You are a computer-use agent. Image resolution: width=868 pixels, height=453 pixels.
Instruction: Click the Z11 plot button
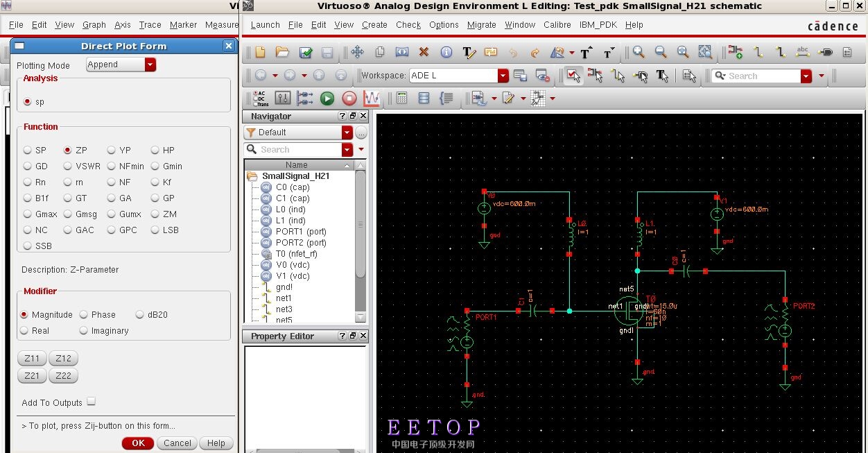(x=32, y=359)
